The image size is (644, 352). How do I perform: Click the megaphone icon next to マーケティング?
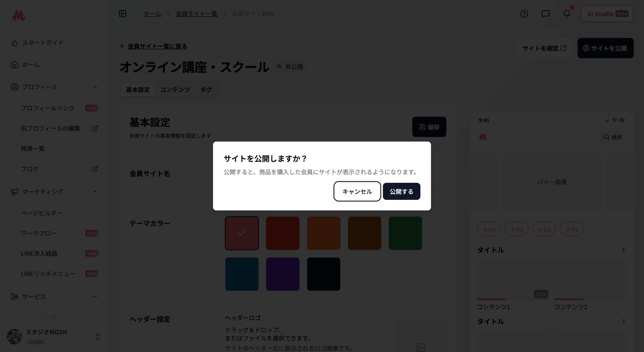point(14,192)
